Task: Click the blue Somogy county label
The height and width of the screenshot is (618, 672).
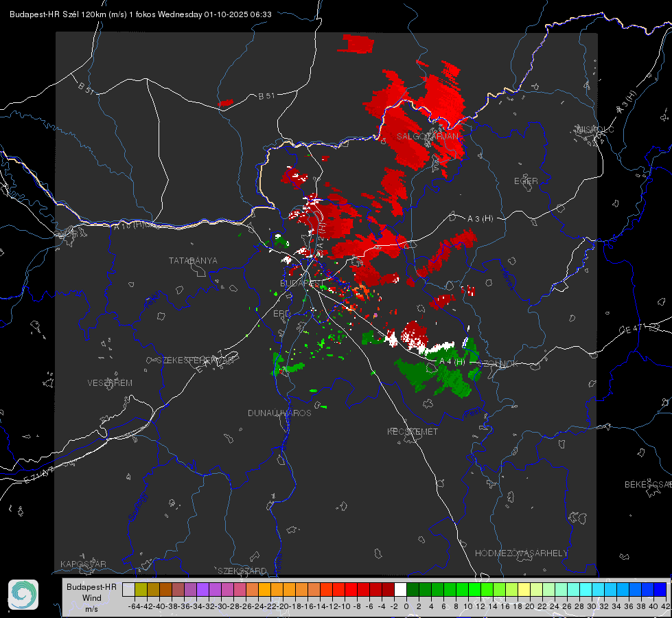Action: 137,507
